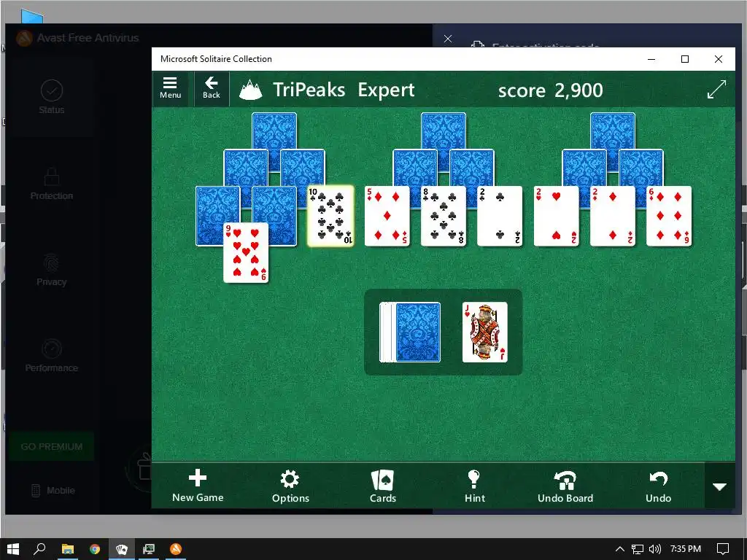The width and height of the screenshot is (747, 560).
Task: Select the 2 of hearts card
Action: (556, 216)
